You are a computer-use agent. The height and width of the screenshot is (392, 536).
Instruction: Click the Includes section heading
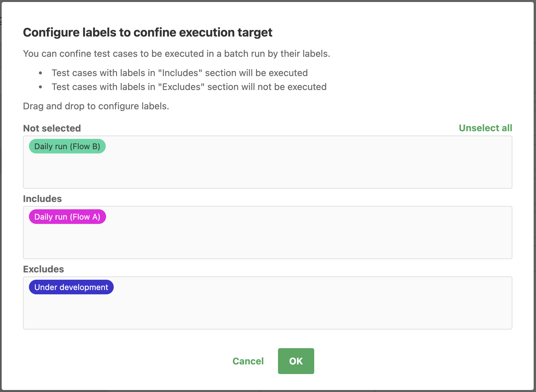(x=42, y=199)
